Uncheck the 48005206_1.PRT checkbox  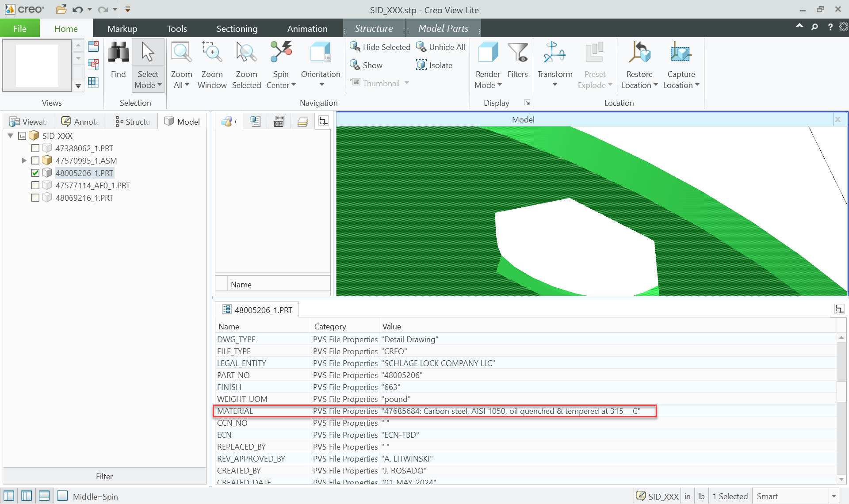coord(35,173)
